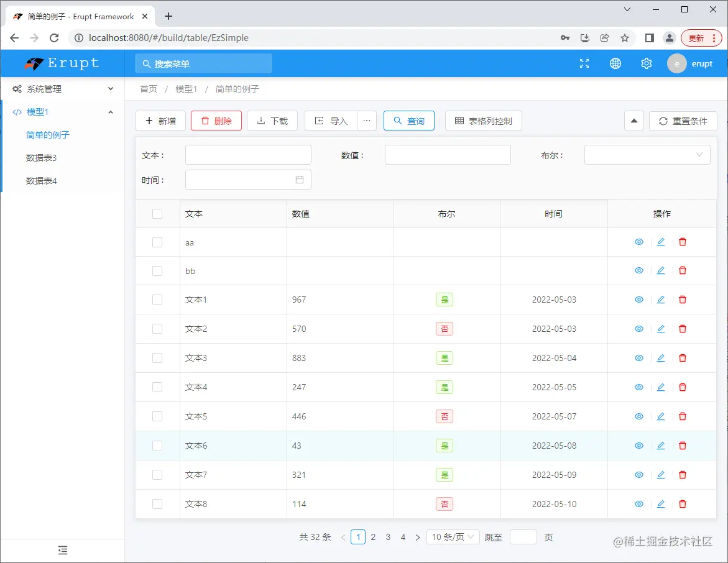Focus the 跳至 page jump input

tap(523, 537)
